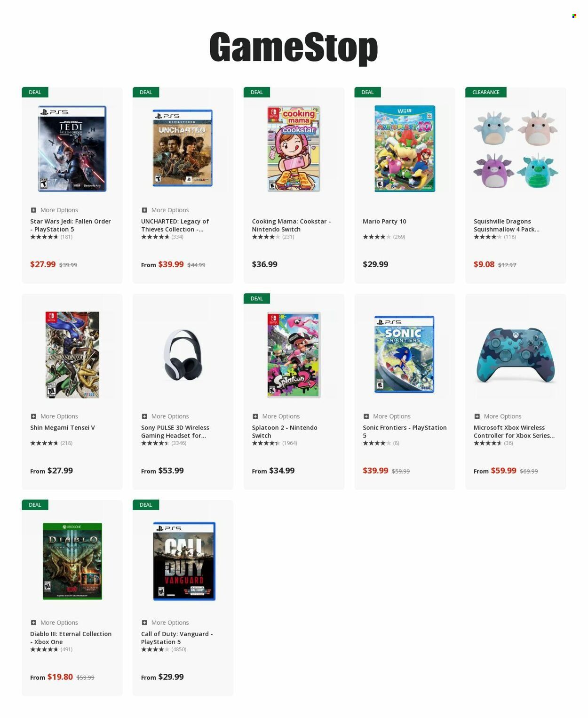Open the Cooking Mama: Cookstar product title

[291, 225]
